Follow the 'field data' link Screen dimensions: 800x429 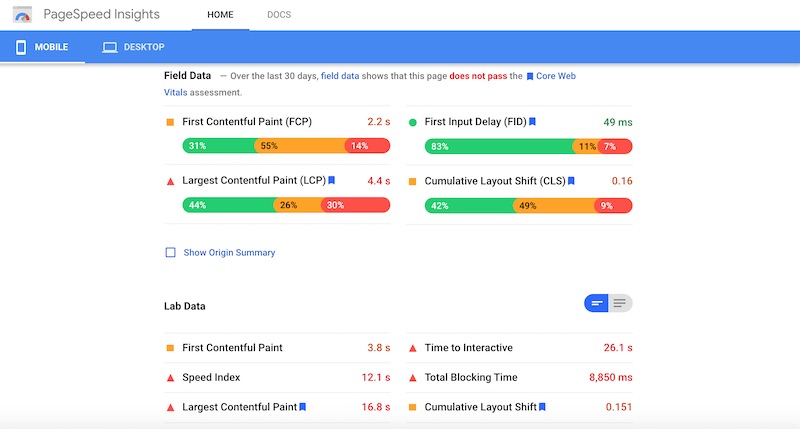click(340, 76)
